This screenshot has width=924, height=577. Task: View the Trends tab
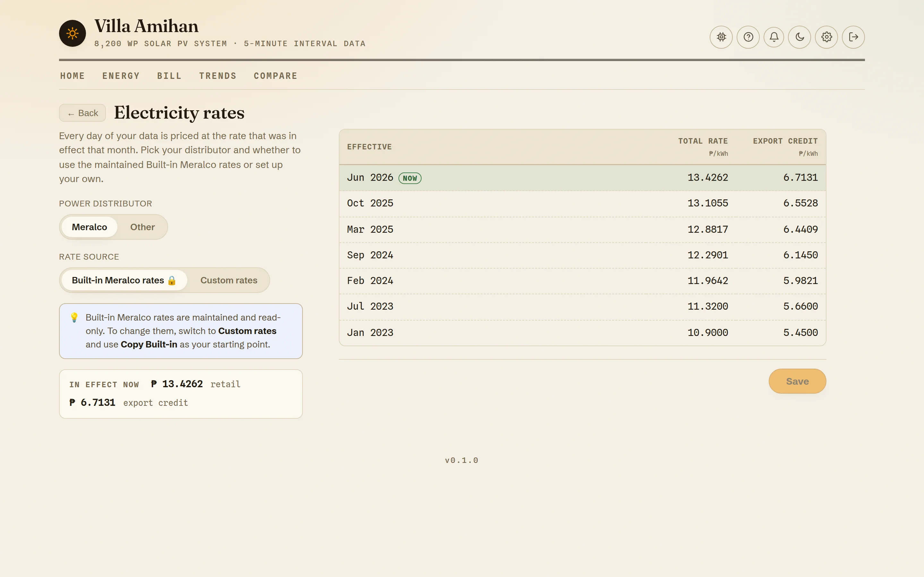pyautogui.click(x=218, y=76)
